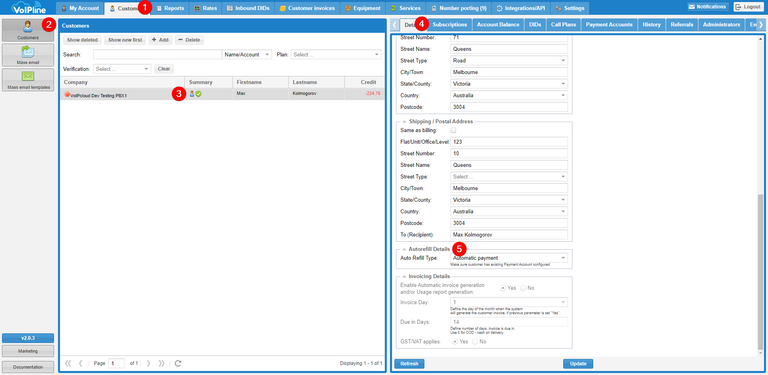Open Services tab
Image resolution: width=768 pixels, height=375 pixels.
tap(406, 8)
